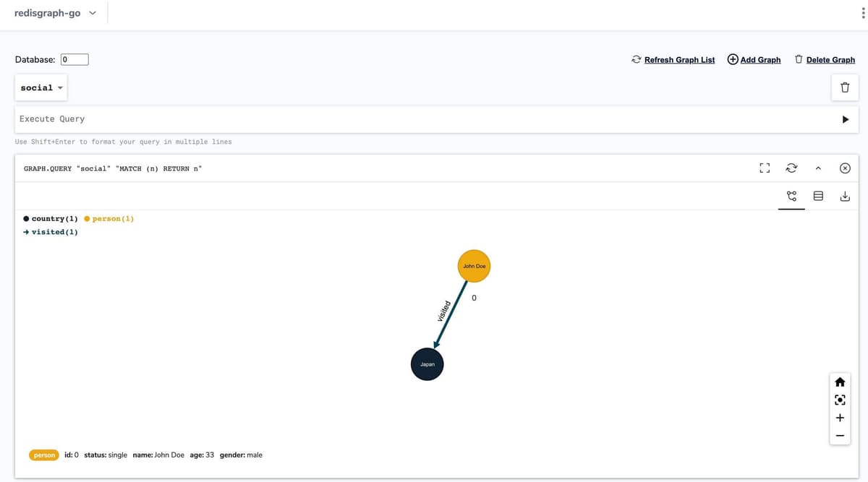Download the graph result
868x482 pixels.
(844, 196)
